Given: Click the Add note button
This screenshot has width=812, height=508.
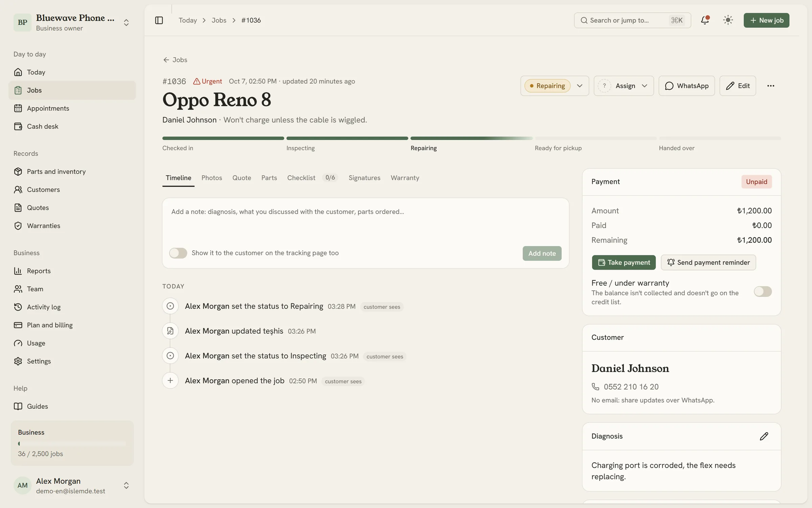Looking at the screenshot, I should pyautogui.click(x=542, y=253).
